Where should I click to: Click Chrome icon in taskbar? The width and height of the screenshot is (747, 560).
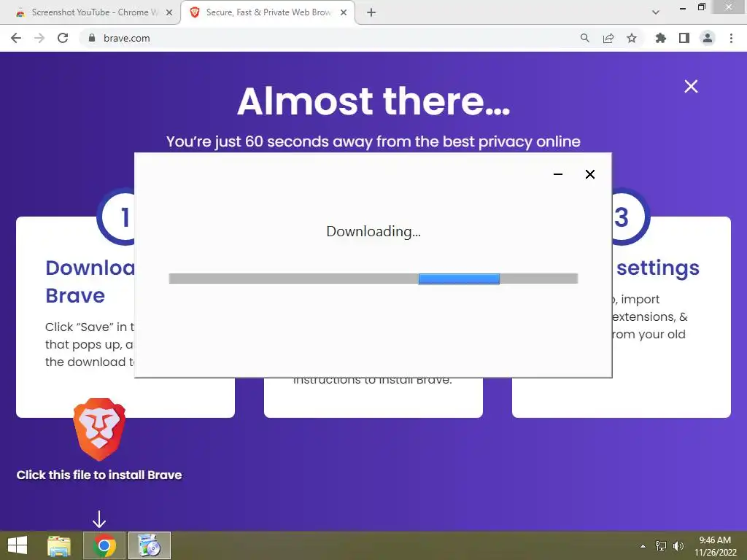click(x=104, y=545)
